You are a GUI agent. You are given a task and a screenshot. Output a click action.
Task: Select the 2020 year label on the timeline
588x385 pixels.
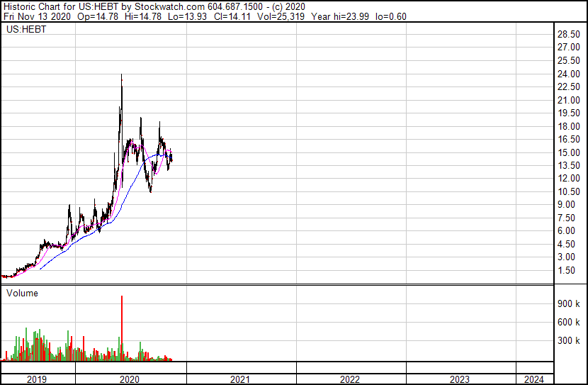[x=130, y=379]
